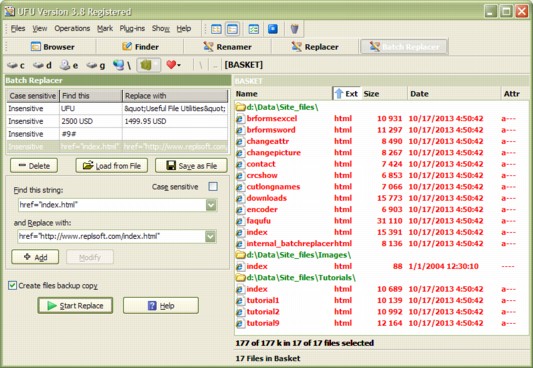Click the Replace with column header
The image size is (533, 368).
point(175,96)
